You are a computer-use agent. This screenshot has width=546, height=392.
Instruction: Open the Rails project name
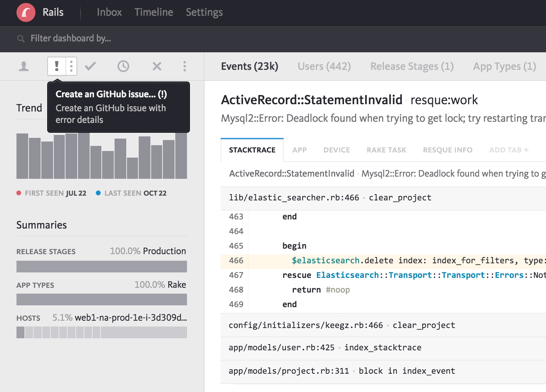[53, 12]
